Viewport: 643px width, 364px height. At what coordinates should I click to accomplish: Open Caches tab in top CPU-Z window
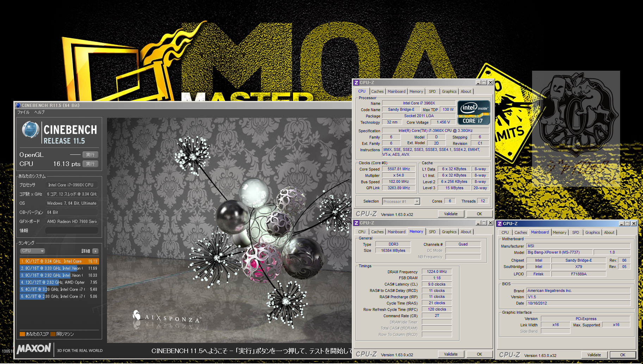(x=377, y=91)
